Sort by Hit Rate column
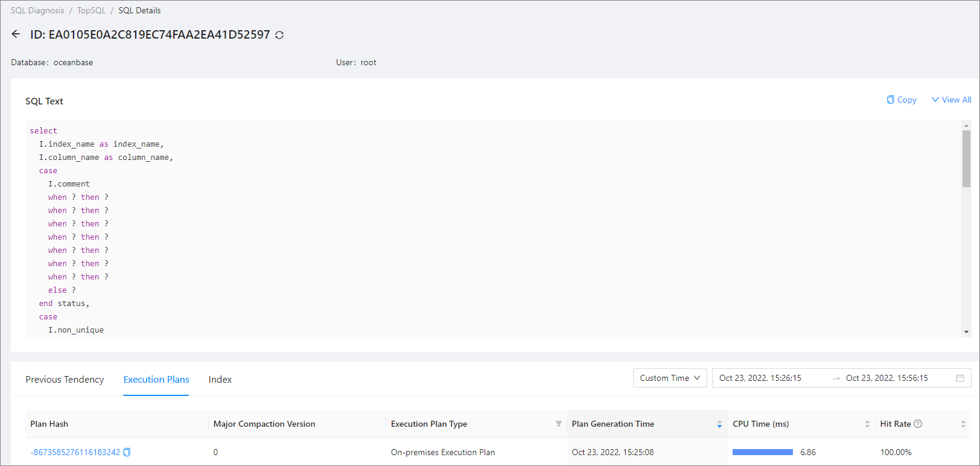The width and height of the screenshot is (980, 466). [x=963, y=424]
